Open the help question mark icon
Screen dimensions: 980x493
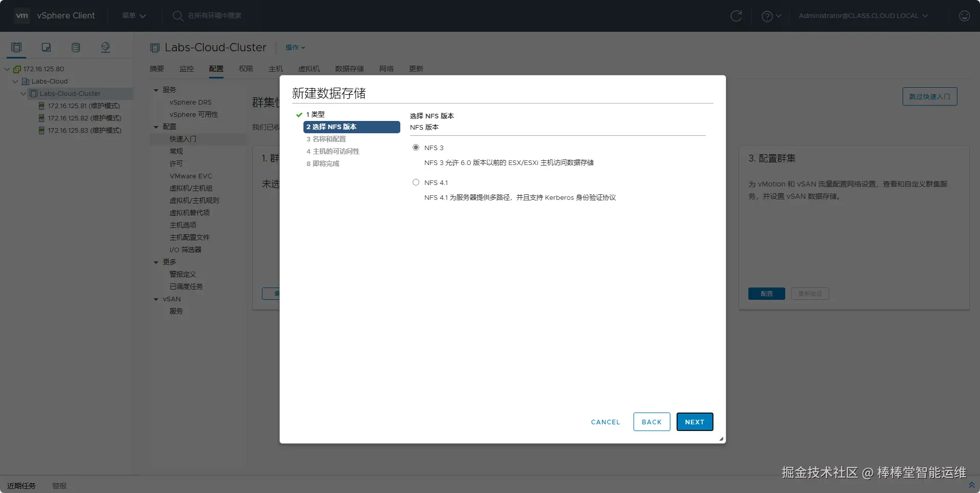pyautogui.click(x=767, y=16)
